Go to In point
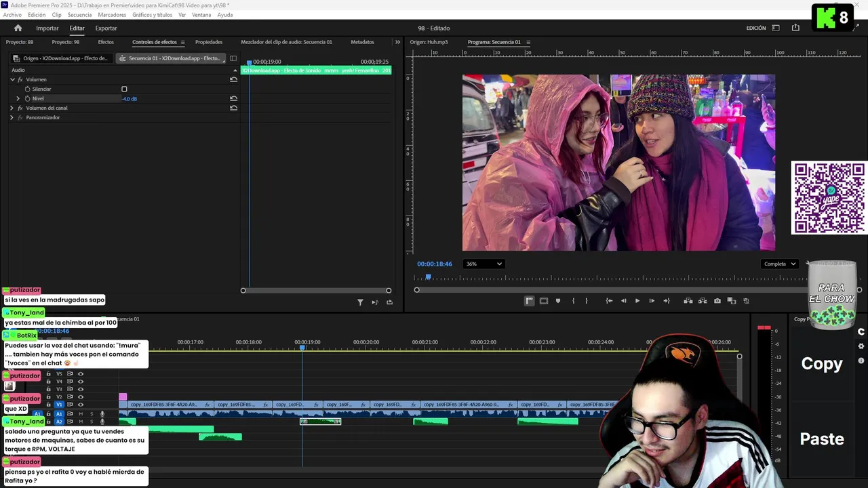The image size is (868, 488). [x=609, y=301]
